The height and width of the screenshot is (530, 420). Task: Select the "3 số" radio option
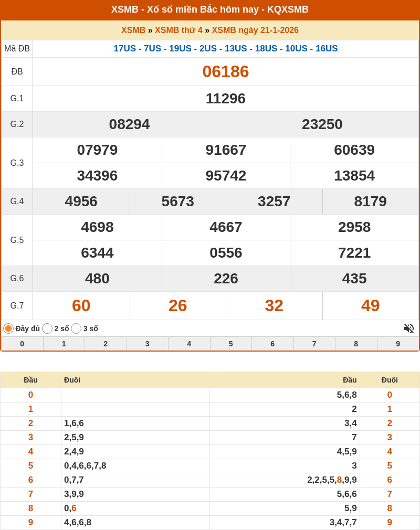76,328
